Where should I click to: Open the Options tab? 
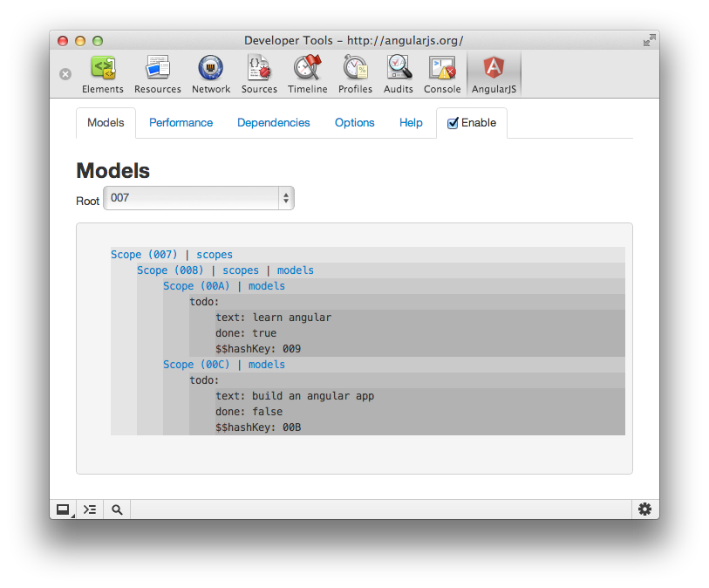[354, 123]
